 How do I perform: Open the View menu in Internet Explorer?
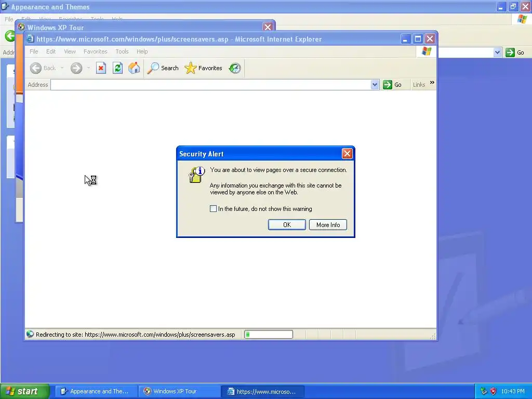pos(70,51)
